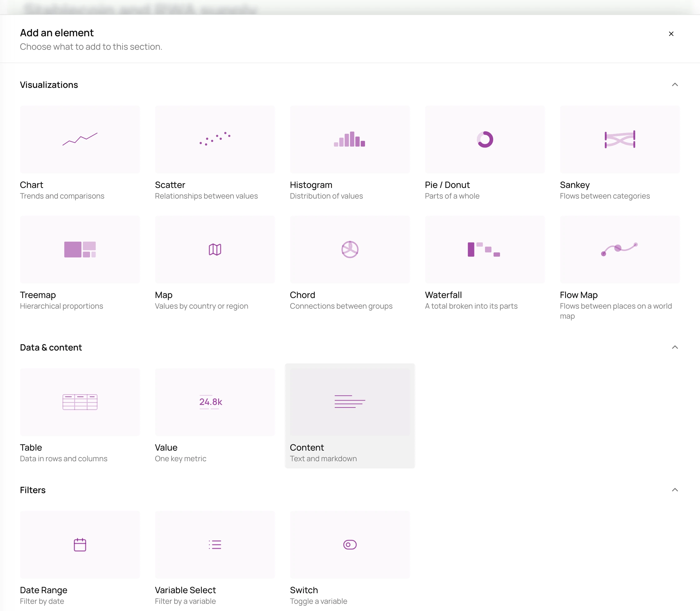Click 'Flows between categories' description
This screenshot has width=700, height=611.
click(605, 196)
